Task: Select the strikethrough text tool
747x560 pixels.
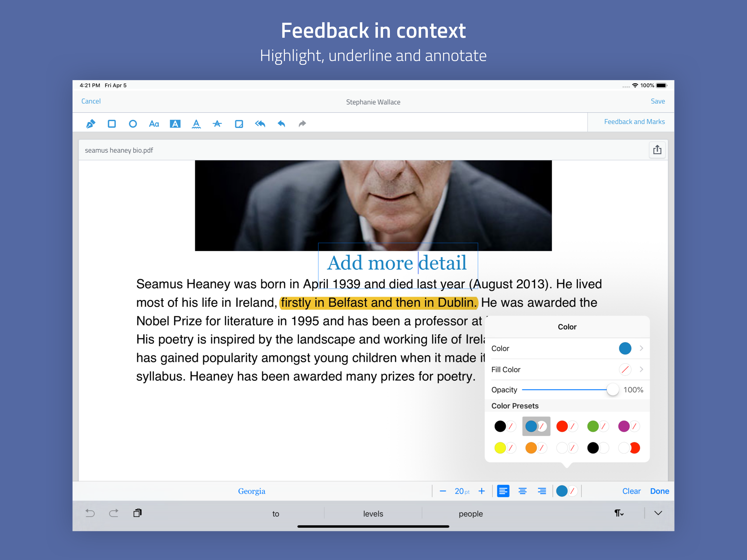Action: (217, 124)
